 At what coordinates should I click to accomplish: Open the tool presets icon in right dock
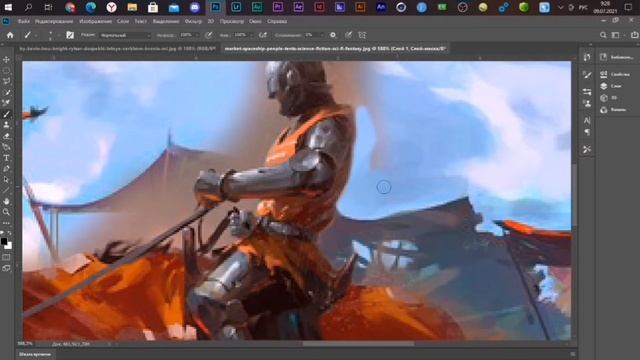(587, 149)
